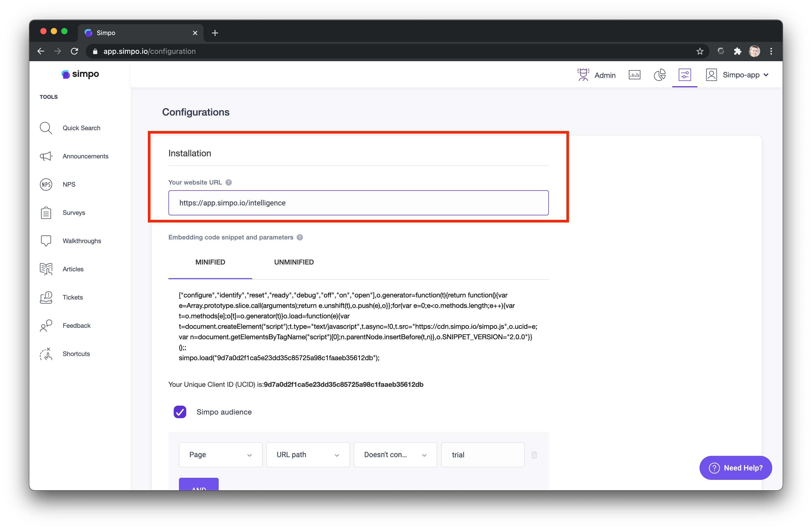Click the simpo logo
This screenshot has width=812, height=529.
point(80,74)
